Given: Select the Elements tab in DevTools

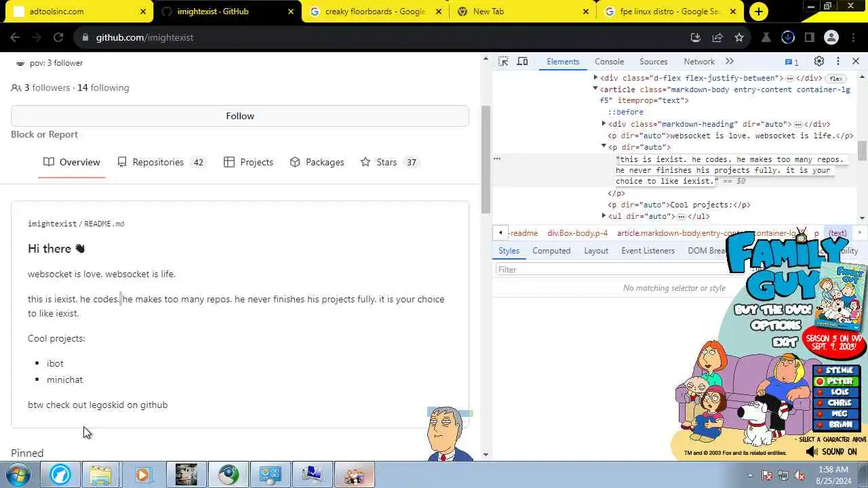Looking at the screenshot, I should coord(563,61).
